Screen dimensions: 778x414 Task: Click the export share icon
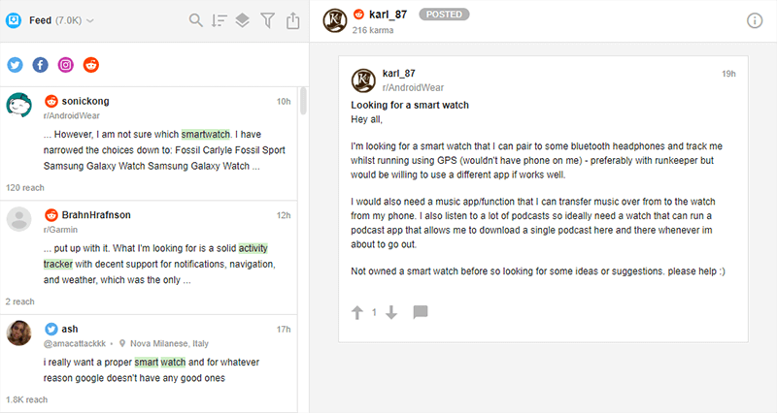coord(292,20)
